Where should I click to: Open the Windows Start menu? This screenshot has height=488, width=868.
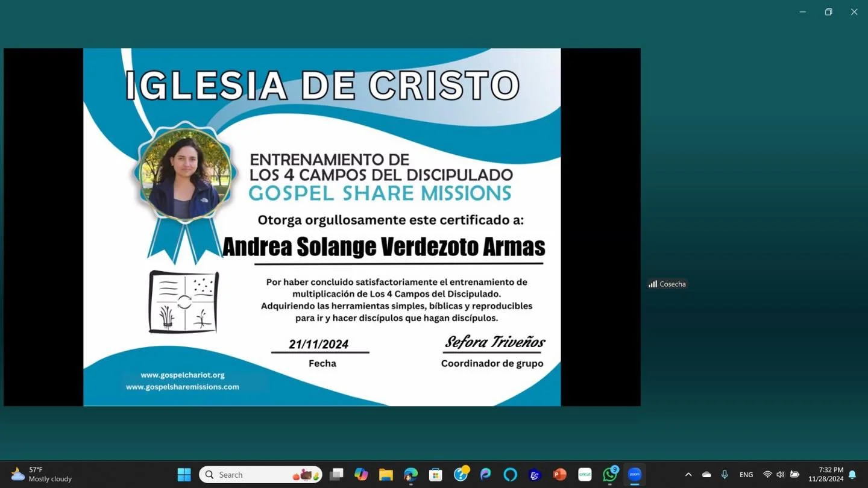pos(184,475)
